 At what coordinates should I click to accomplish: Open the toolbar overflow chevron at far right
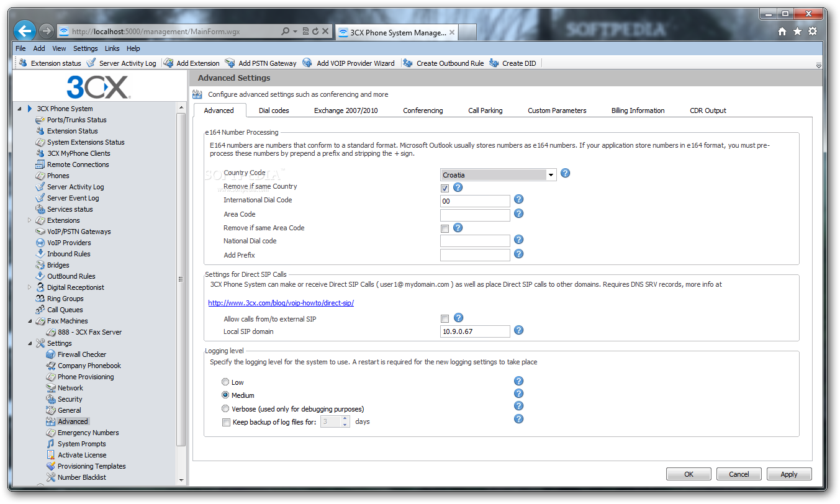point(818,65)
